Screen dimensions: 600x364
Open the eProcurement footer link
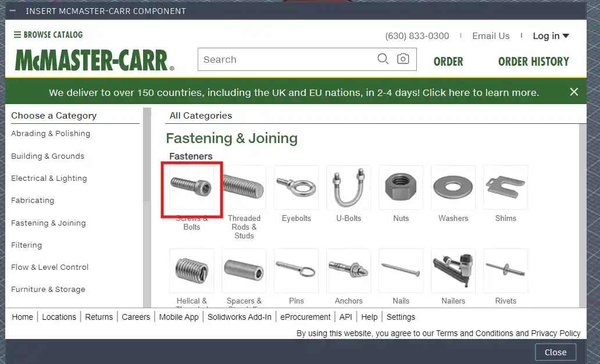(x=305, y=317)
